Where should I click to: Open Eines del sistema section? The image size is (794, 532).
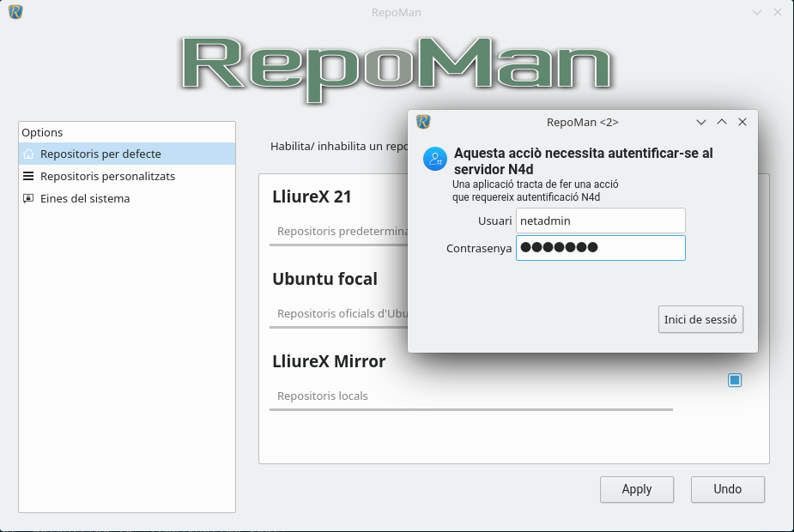(127, 198)
